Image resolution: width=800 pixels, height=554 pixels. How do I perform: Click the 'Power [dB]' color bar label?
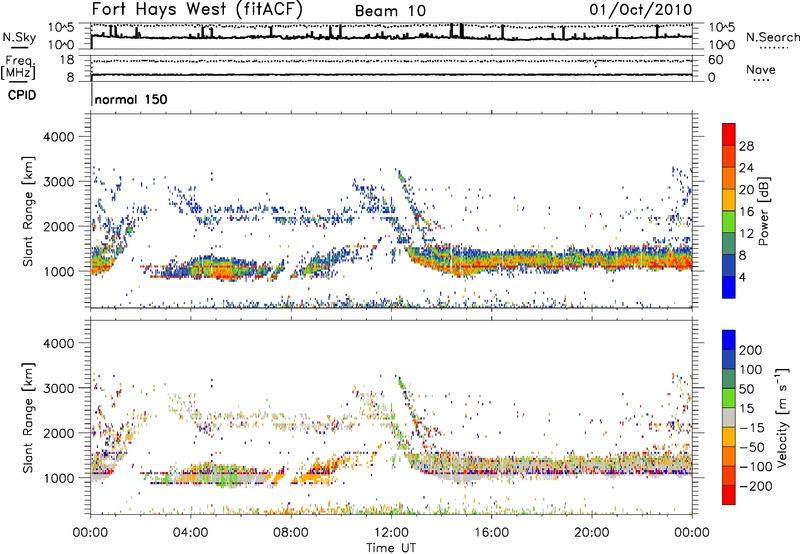click(764, 211)
